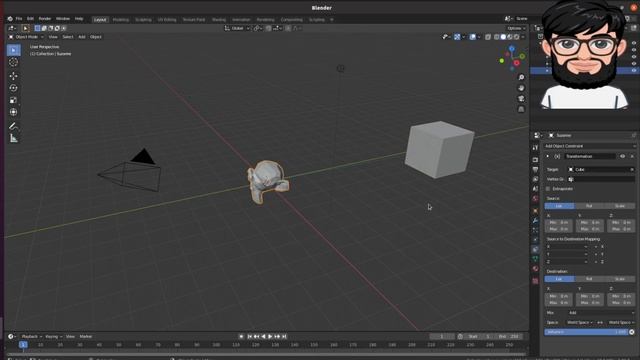
Task: Jump to timeline start frame
Action: tap(249, 336)
